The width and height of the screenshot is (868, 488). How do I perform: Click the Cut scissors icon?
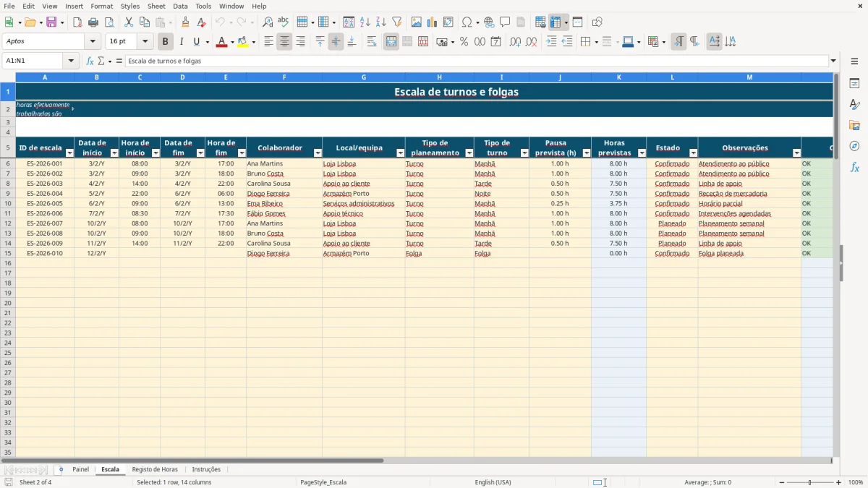click(x=129, y=22)
